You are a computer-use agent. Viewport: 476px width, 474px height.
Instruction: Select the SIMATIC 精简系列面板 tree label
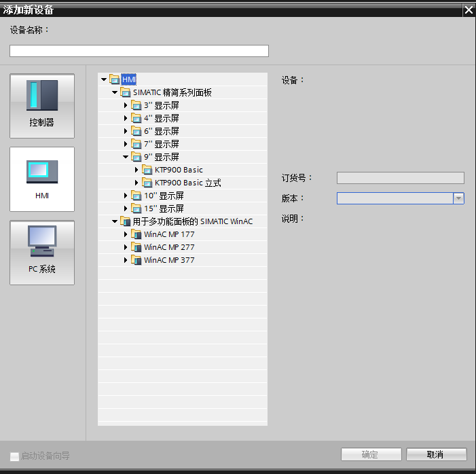172,92
